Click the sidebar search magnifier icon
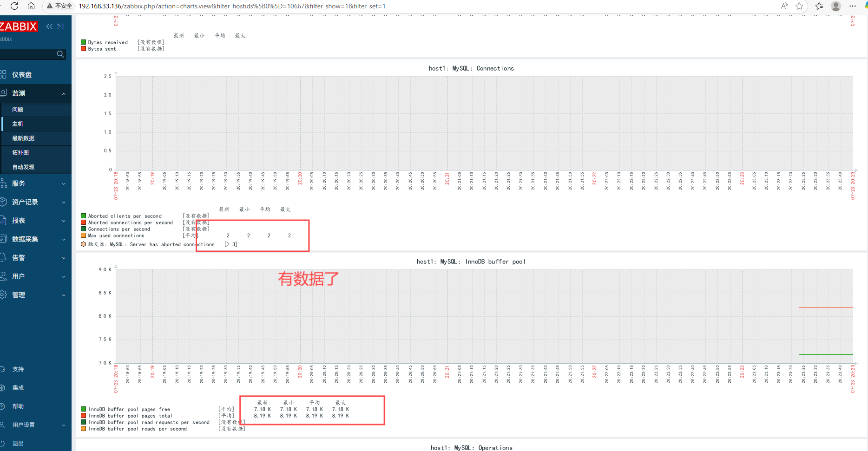 60,54
